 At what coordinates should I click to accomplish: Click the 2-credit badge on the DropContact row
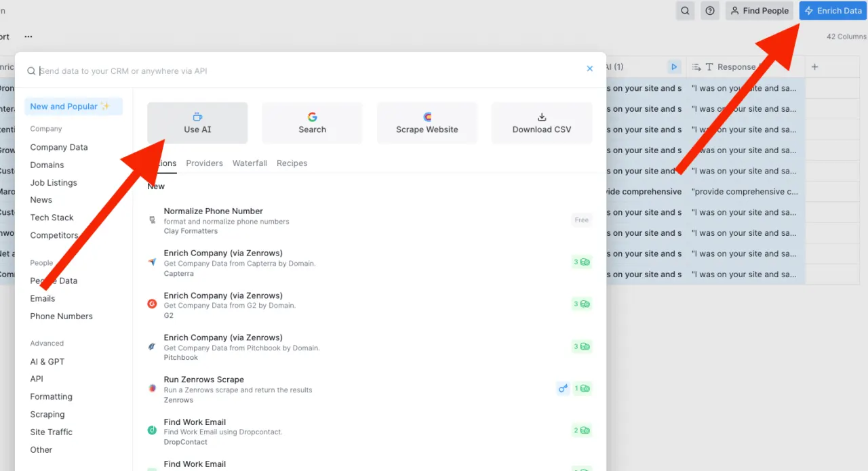[581, 430]
